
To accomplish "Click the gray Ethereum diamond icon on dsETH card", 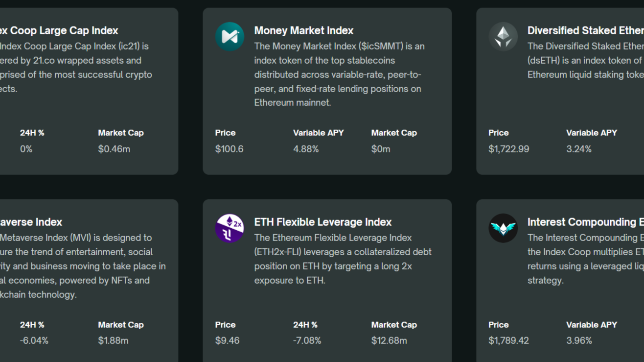I will click(503, 36).
